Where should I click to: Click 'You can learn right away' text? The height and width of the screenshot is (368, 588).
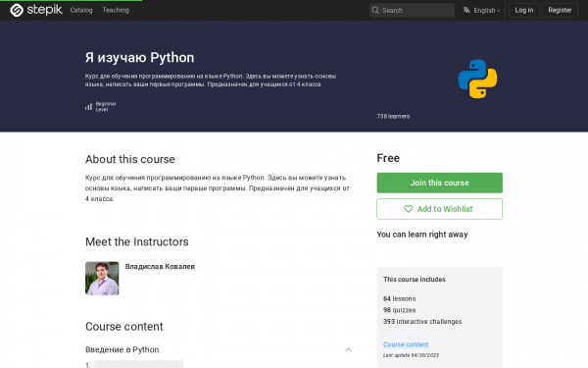tap(422, 235)
